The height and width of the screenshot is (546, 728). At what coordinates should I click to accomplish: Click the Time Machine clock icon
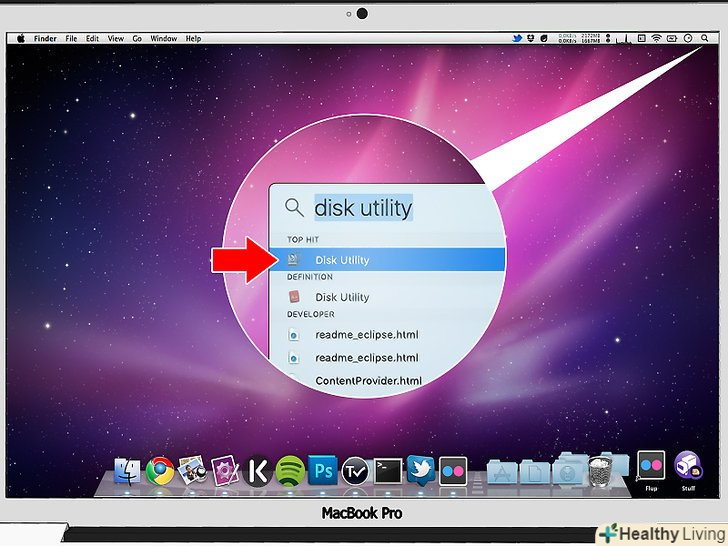[x=688, y=39]
